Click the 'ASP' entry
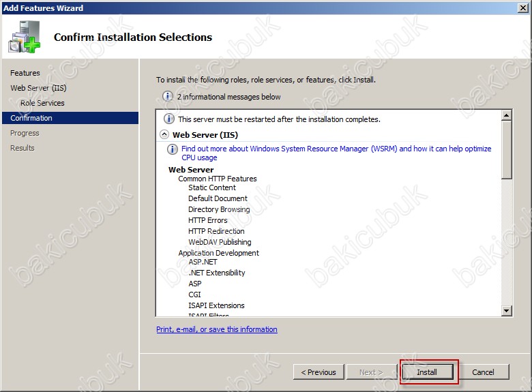Viewport: 532px width, 392px height. click(x=195, y=284)
